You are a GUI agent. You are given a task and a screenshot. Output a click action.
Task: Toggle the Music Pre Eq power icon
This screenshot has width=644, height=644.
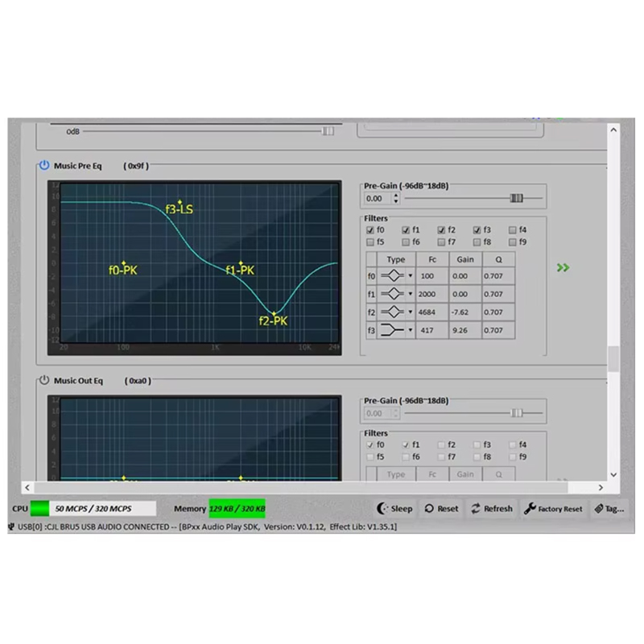(x=44, y=166)
